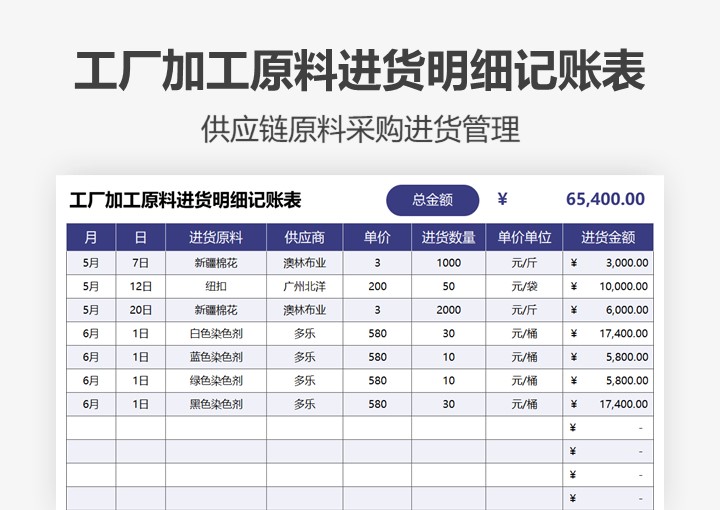The height and width of the screenshot is (510, 720).
Task: Click the 进货金额 column header
Action: 608,237
